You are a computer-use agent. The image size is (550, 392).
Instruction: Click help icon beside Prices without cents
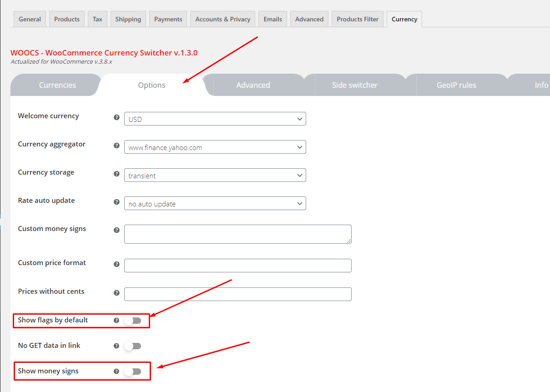point(116,293)
